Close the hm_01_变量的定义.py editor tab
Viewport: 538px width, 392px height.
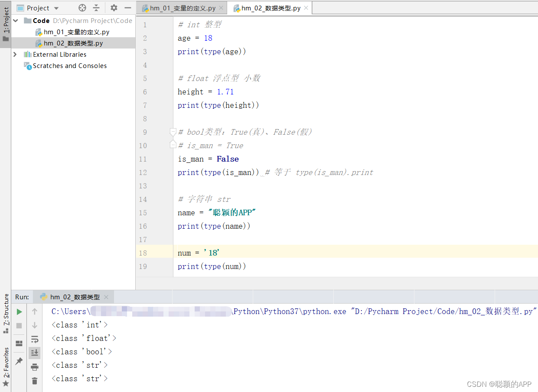pos(221,8)
